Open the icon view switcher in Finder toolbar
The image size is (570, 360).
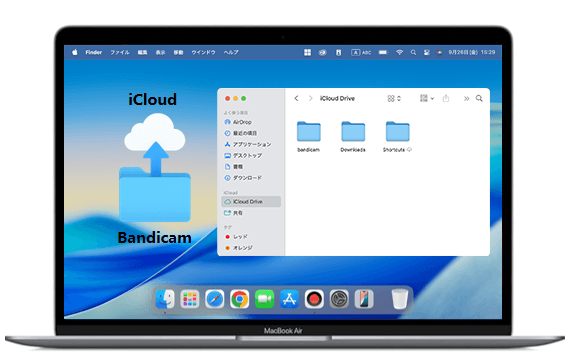pos(394,98)
